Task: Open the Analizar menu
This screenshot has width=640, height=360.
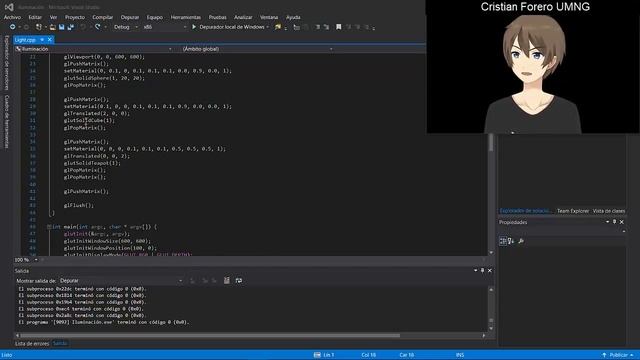Action: pos(243,17)
